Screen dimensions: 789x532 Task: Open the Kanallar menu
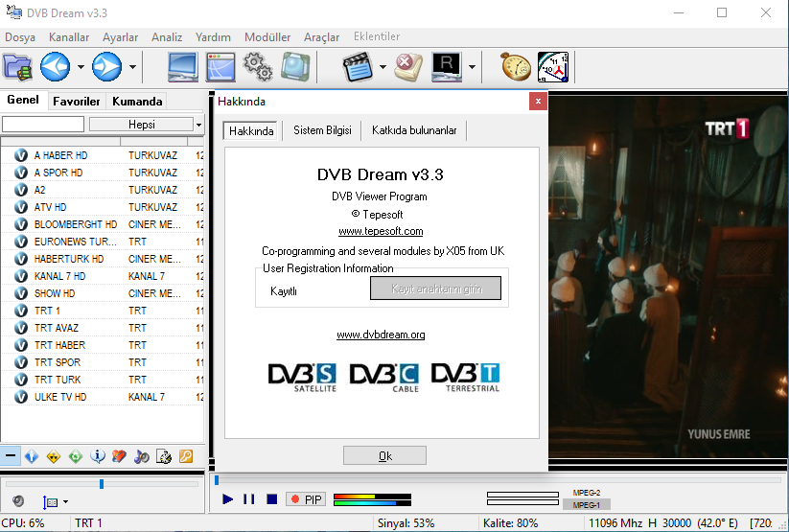69,37
